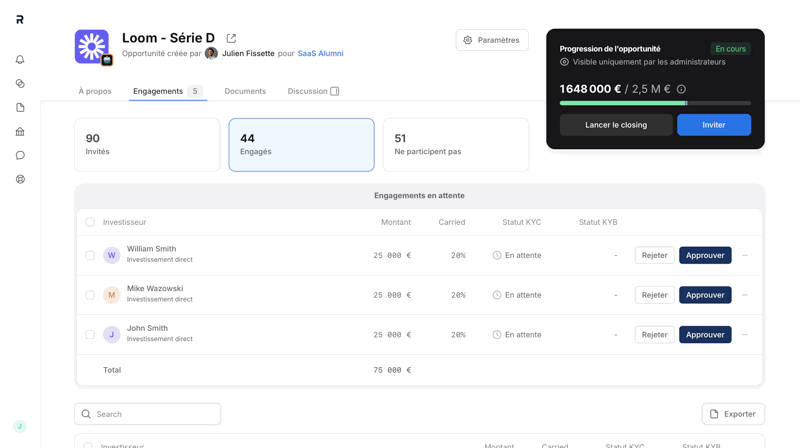Select the 44 Engagés card
The image size is (800, 448).
point(302,145)
